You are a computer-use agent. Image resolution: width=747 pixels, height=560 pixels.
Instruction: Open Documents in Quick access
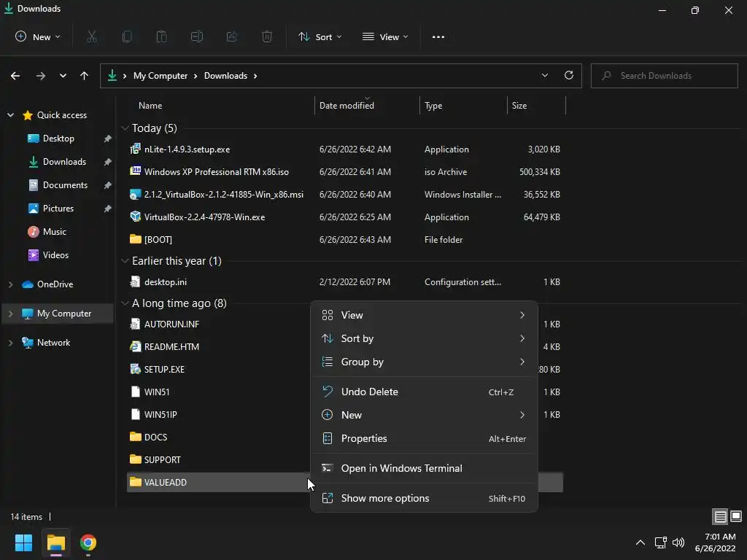click(65, 185)
